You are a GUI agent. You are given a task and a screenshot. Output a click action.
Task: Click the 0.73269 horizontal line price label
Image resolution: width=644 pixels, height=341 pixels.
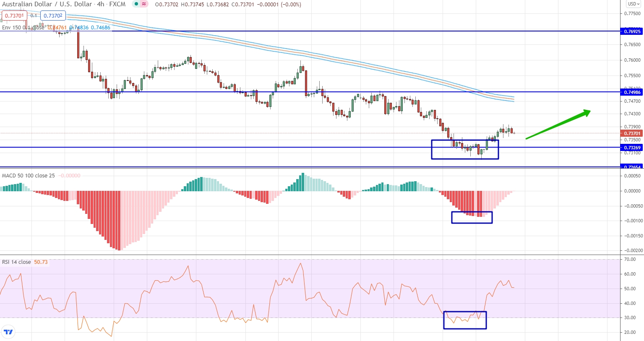pyautogui.click(x=631, y=148)
